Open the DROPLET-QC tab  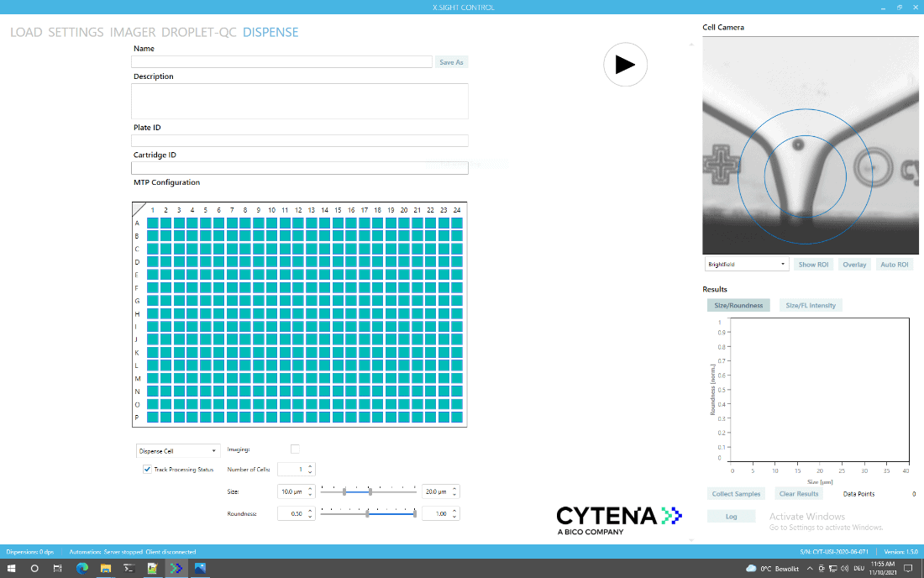coord(199,33)
